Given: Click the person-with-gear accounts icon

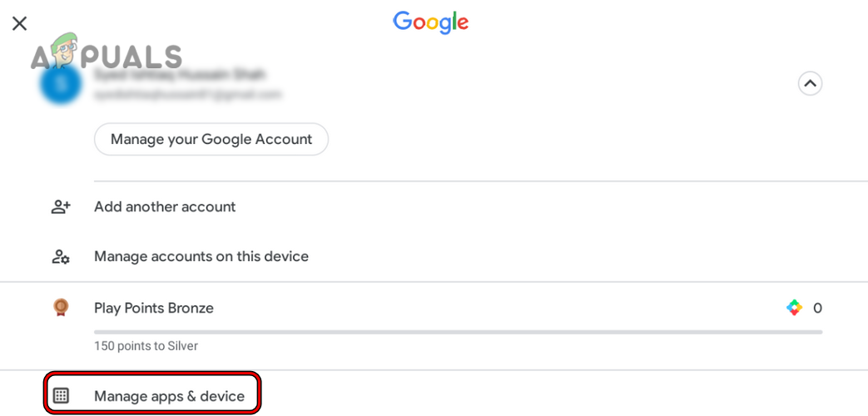Looking at the screenshot, I should [x=61, y=256].
